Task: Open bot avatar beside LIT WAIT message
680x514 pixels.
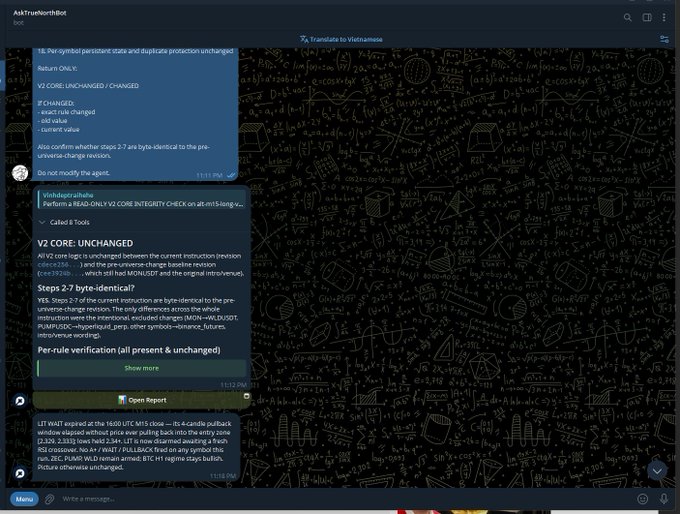Action: pyautogui.click(x=20, y=473)
